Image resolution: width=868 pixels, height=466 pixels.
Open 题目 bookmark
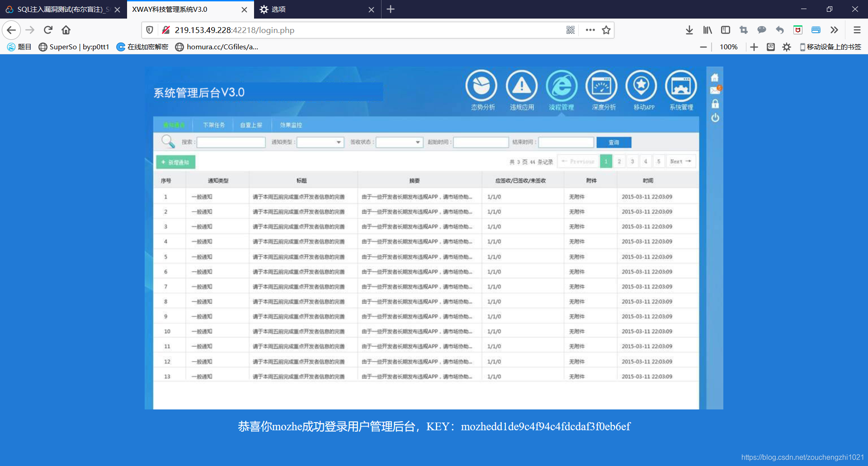click(19, 47)
